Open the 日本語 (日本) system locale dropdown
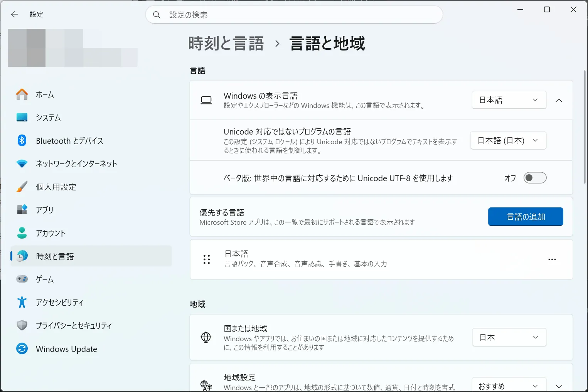This screenshot has height=392, width=588. coord(508,140)
